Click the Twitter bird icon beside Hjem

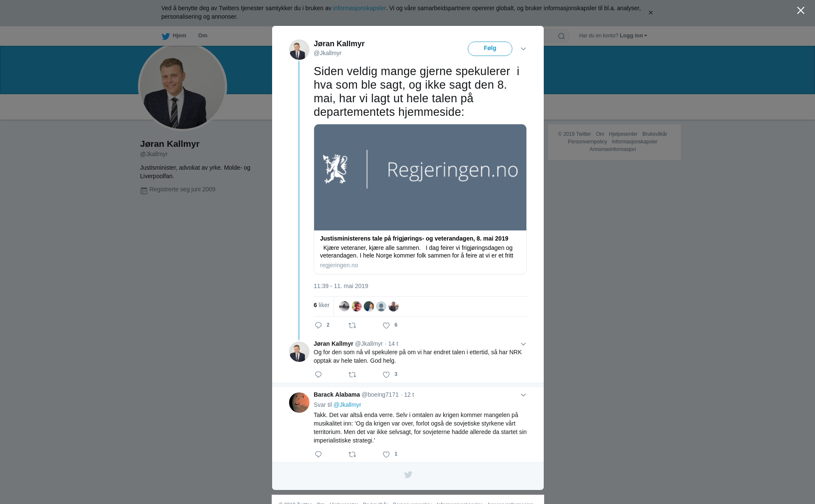tap(166, 36)
